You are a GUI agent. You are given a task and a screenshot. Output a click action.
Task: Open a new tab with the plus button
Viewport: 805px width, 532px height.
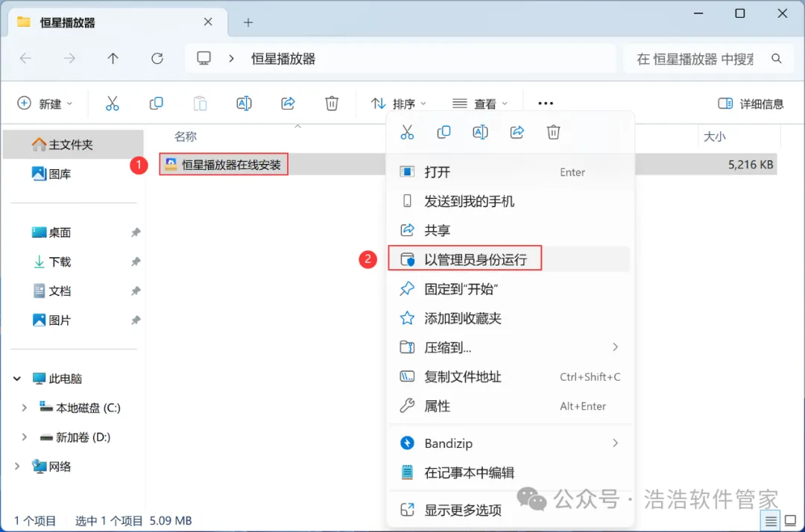point(248,22)
